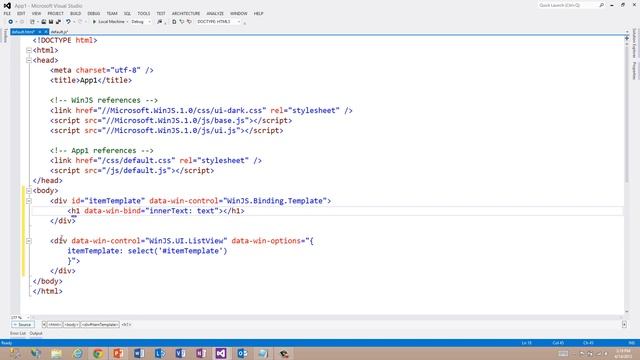Click the system tray clock
Image resolution: width=640 pixels, height=360 pixels.
pos(623,353)
